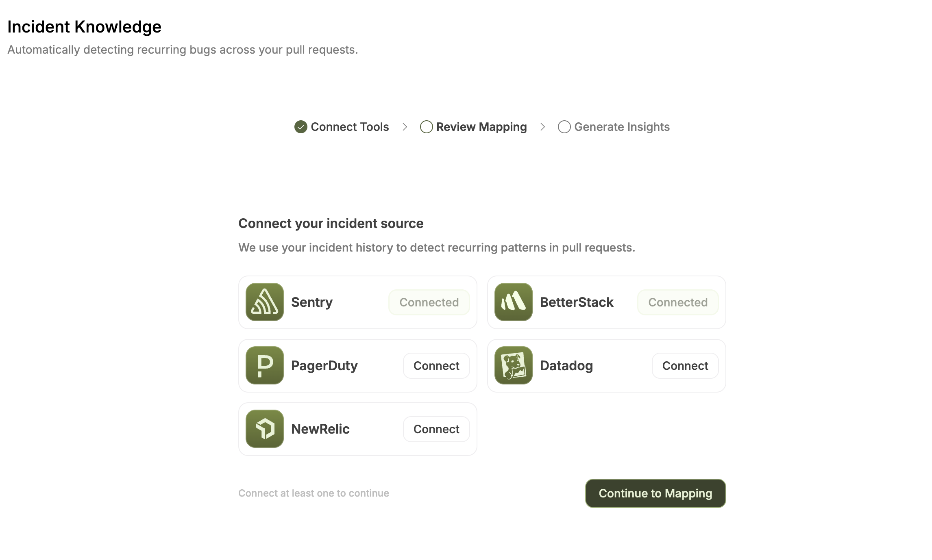Connect the PagerDuty integration
932x560 pixels.
pyautogui.click(x=436, y=365)
